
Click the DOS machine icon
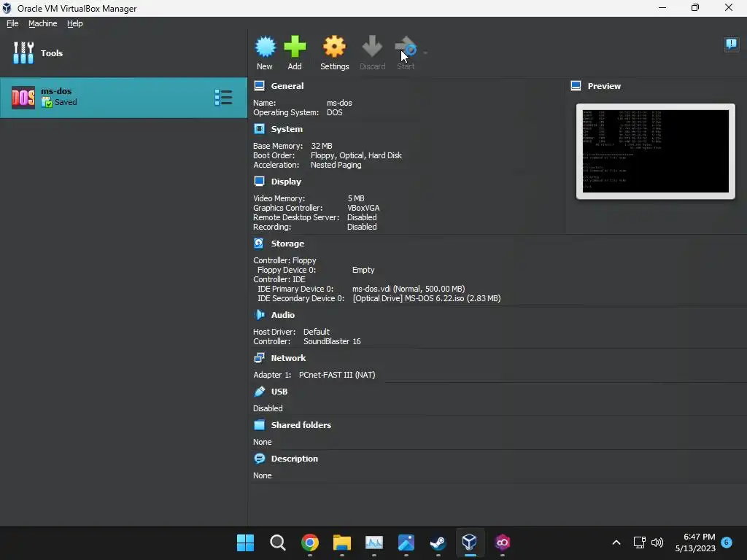point(23,98)
